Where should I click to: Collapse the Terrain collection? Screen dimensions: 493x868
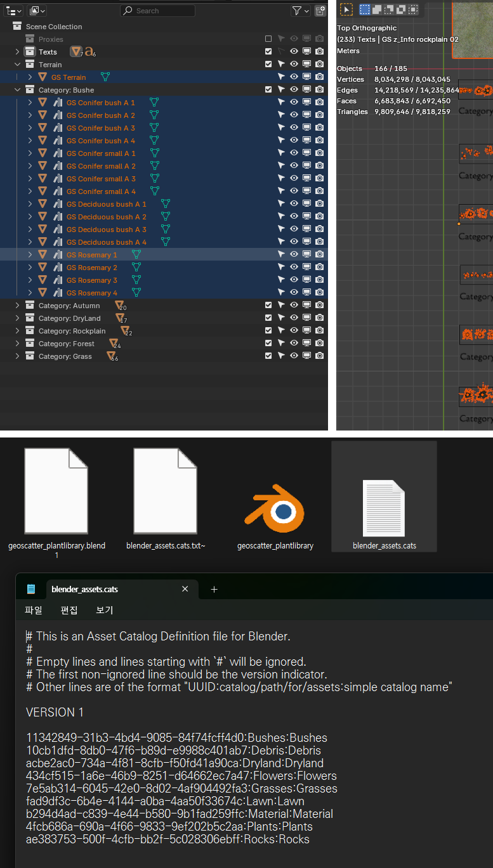tap(17, 65)
